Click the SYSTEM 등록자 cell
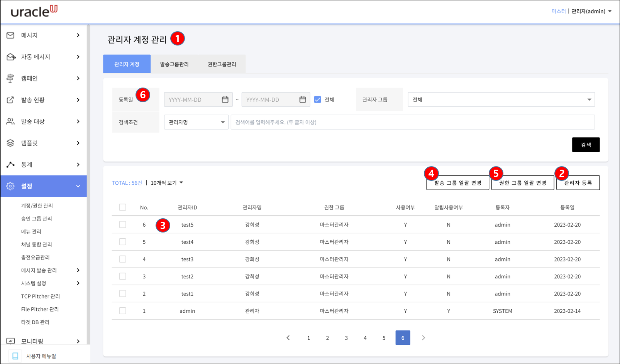Viewport: 620px width, 364px height. pos(503,311)
